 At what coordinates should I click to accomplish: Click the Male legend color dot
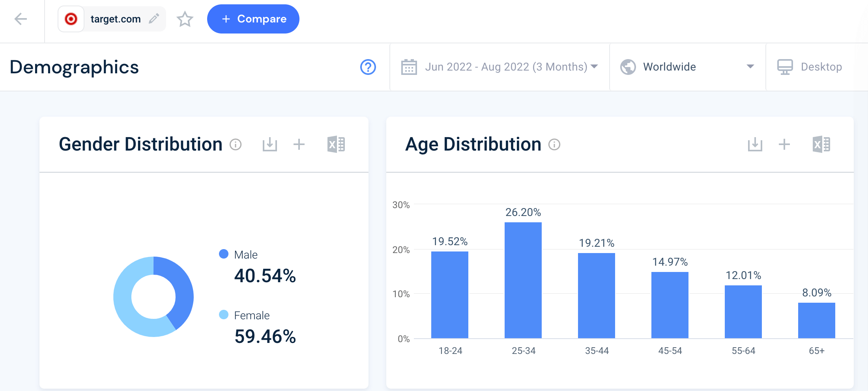(x=224, y=254)
